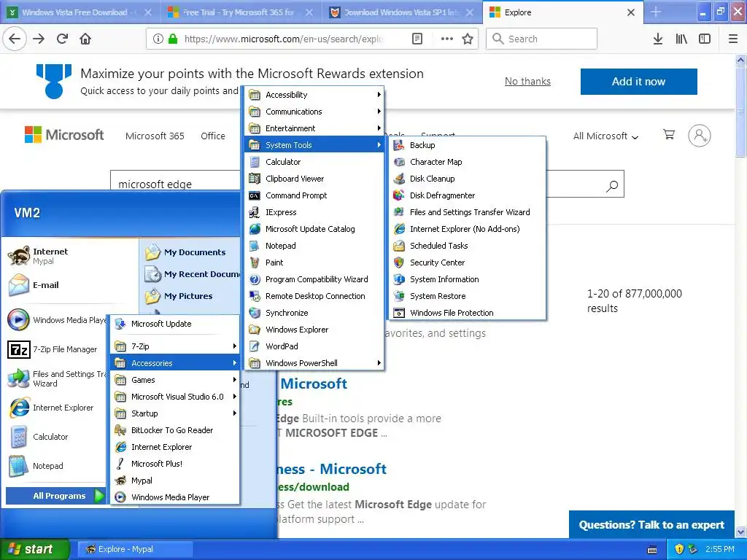Start Disk Cleanup

(468, 179)
